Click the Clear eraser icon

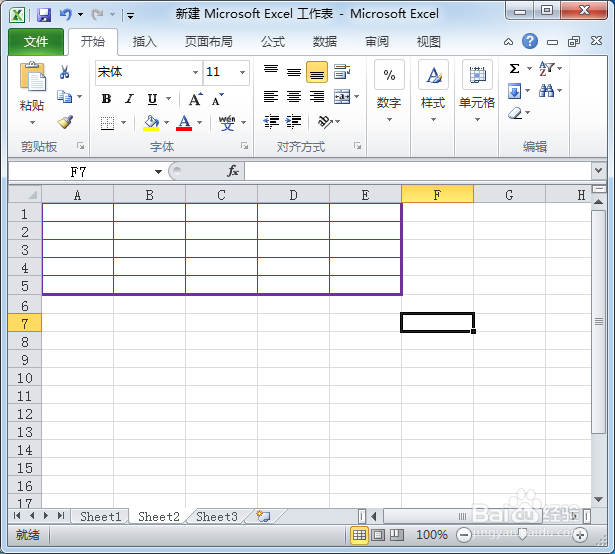515,113
